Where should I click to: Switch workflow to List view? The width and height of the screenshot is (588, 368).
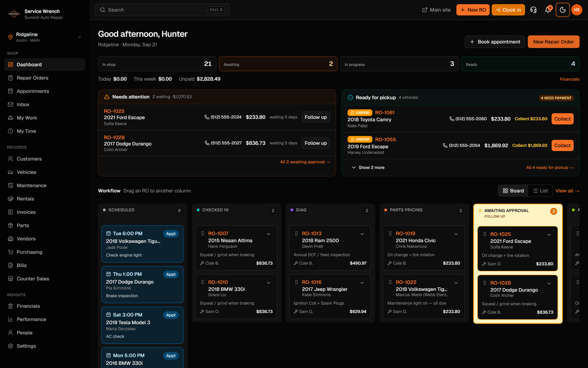(x=540, y=191)
